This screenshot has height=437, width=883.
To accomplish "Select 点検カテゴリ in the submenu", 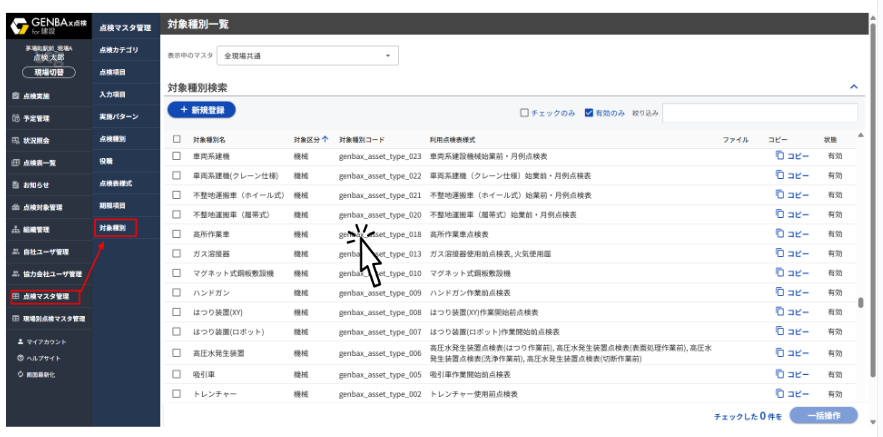I will pos(119,49).
